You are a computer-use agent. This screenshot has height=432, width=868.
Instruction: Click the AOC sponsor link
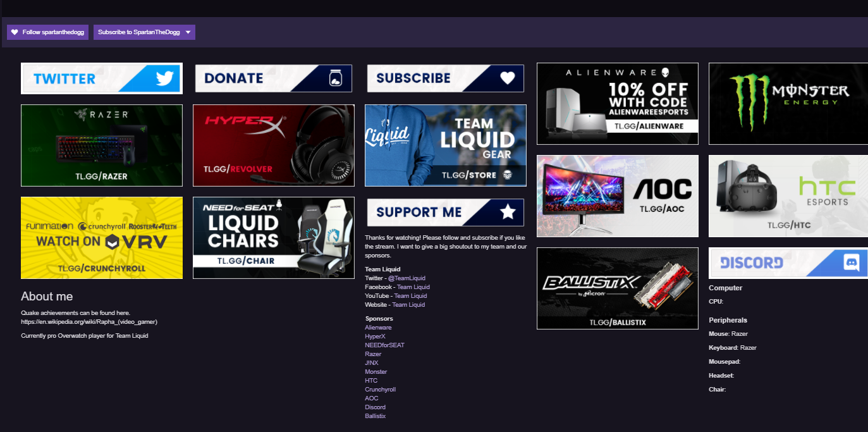372,398
